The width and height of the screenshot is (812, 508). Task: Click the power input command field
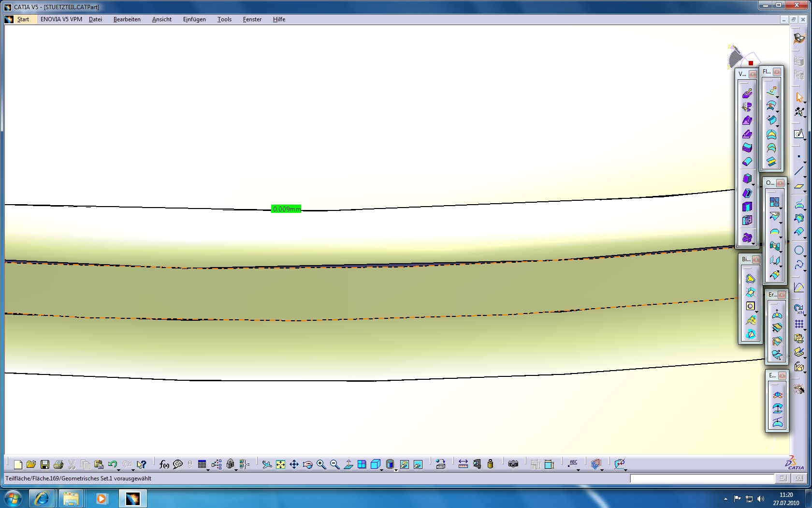tap(702, 478)
